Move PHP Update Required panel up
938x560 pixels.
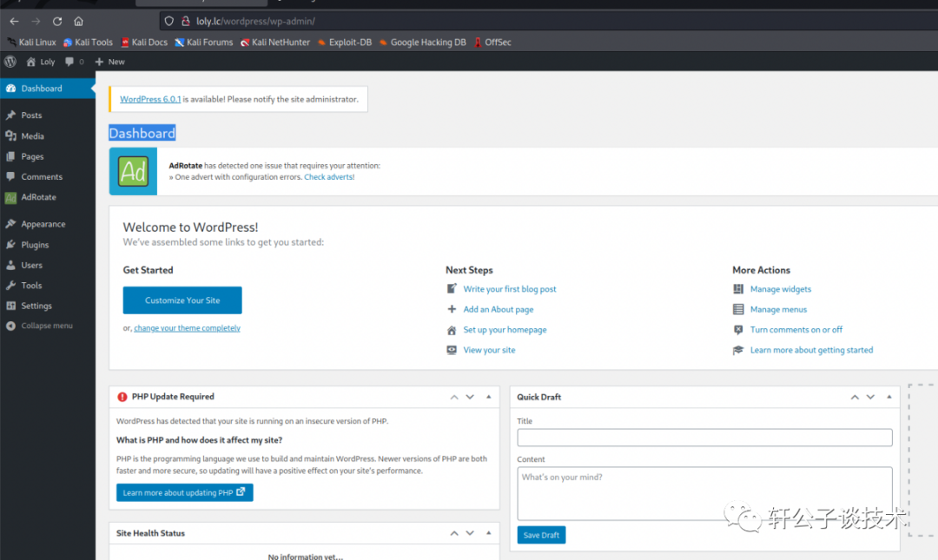(x=454, y=398)
